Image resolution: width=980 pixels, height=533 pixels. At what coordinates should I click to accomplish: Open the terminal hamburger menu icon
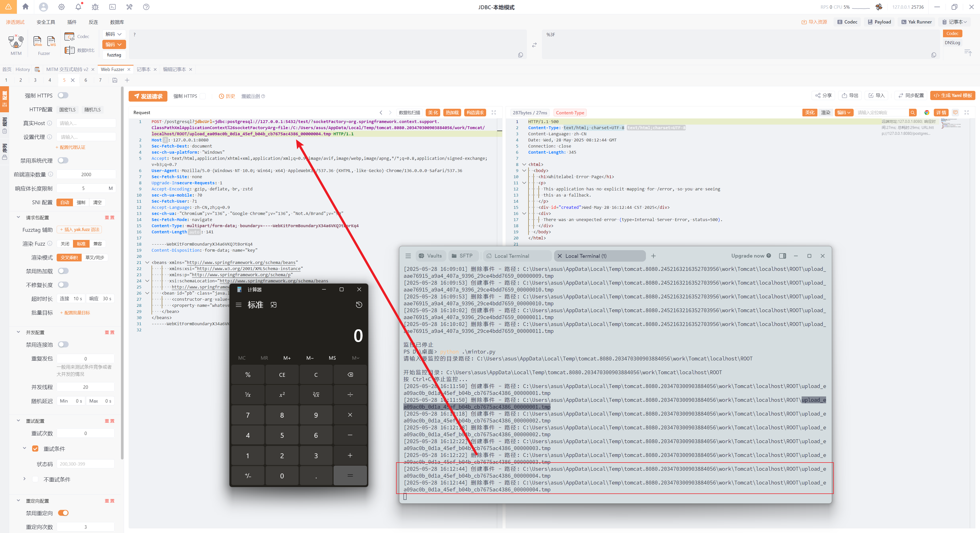point(408,256)
